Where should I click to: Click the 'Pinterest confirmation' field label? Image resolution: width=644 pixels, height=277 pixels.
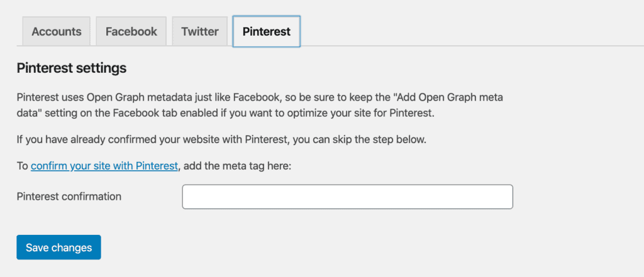coord(69,197)
